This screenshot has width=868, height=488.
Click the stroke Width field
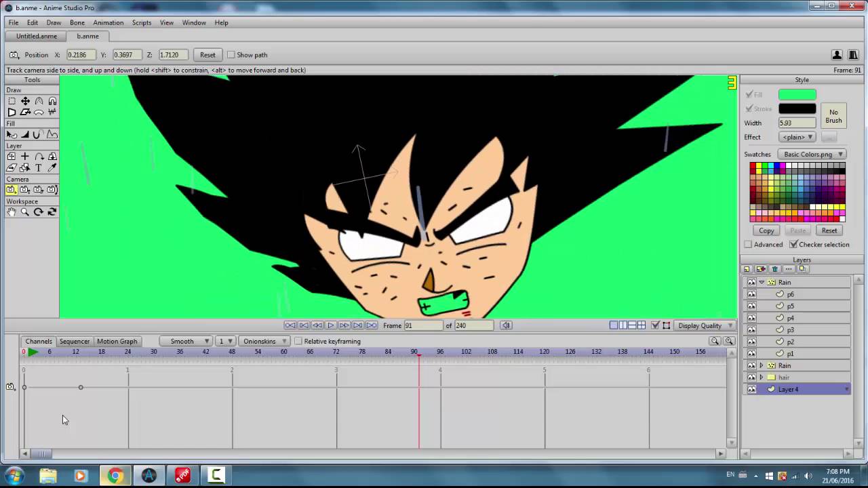[x=797, y=123]
